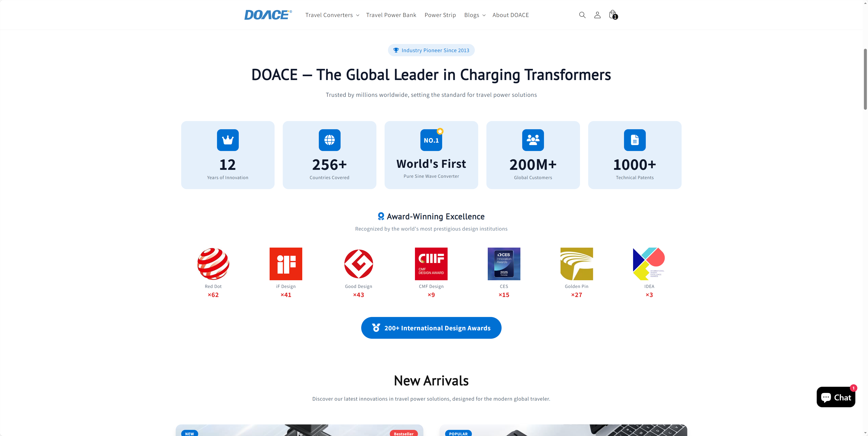868x436 pixels.
Task: Click the people icon above 200M+ customers
Action: coord(533,140)
